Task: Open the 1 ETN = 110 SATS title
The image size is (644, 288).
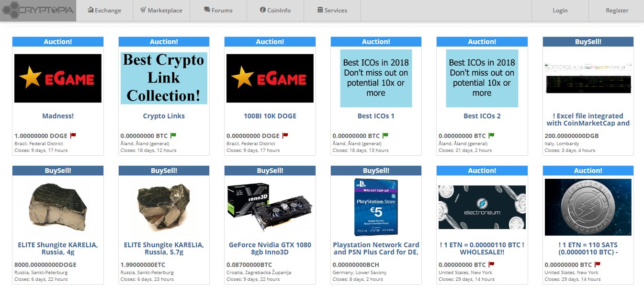Action: point(588,248)
